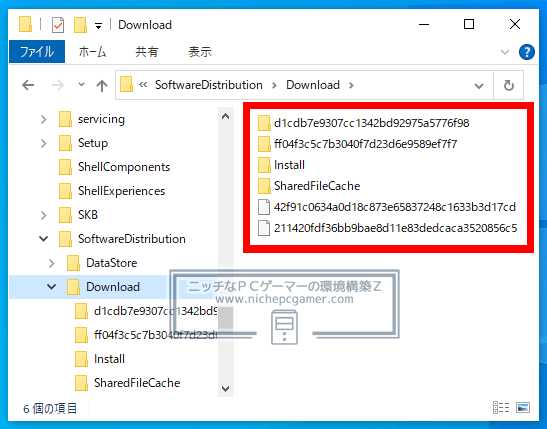This screenshot has width=547, height=429.
Task: Switch to large icons view layout
Action: click(x=523, y=407)
